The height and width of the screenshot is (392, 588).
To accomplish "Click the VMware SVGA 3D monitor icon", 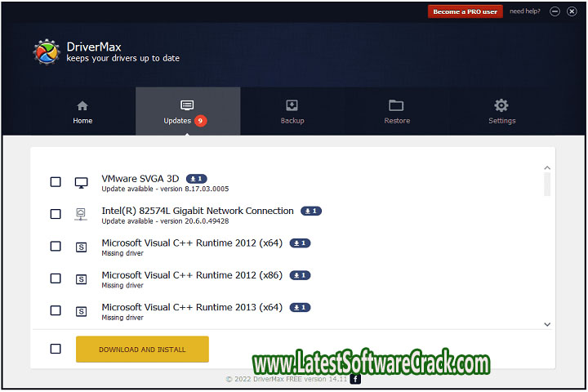I will (x=81, y=182).
